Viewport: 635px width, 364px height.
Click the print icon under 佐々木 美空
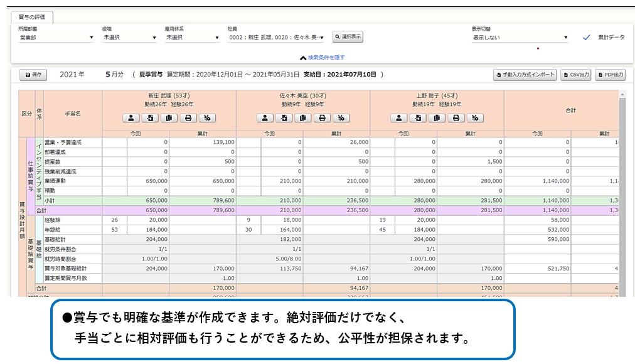click(322, 118)
